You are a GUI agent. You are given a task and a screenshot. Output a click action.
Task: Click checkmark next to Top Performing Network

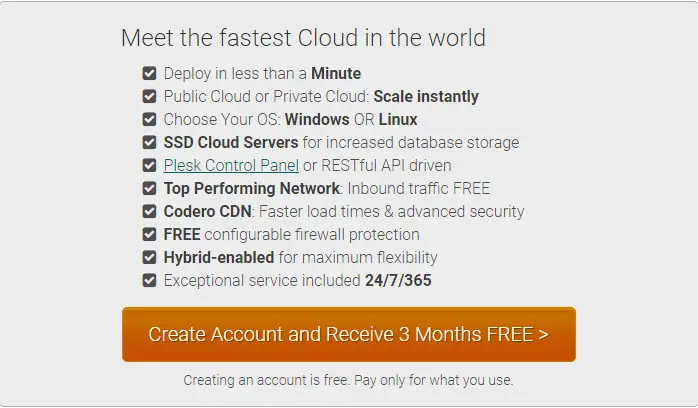(150, 188)
